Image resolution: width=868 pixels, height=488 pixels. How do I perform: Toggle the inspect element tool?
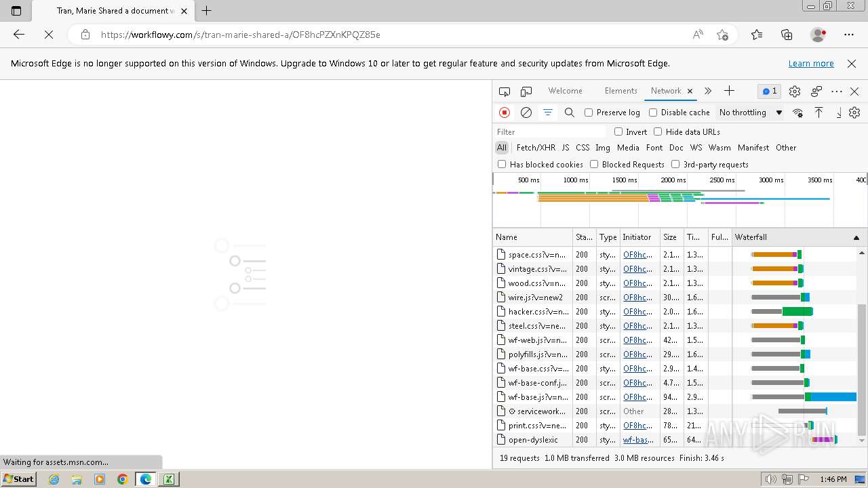tap(504, 91)
